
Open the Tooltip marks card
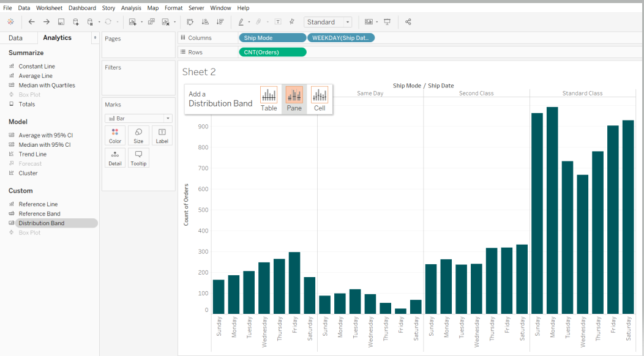138,158
